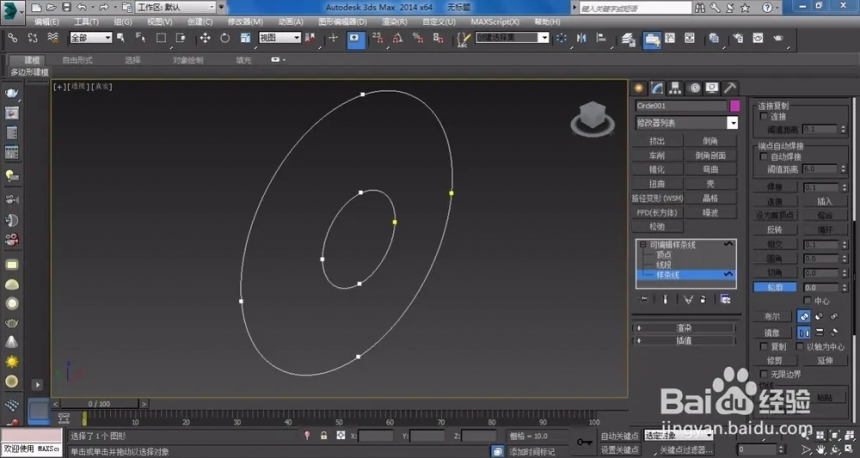Switch to the Motion command panel tab
This screenshot has width=860, height=458.
pos(694,88)
